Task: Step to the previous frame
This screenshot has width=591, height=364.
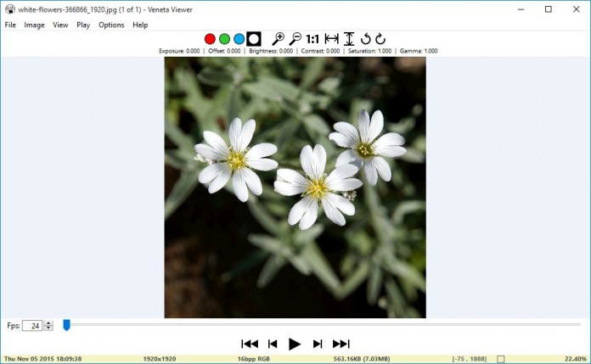Action: point(273,344)
